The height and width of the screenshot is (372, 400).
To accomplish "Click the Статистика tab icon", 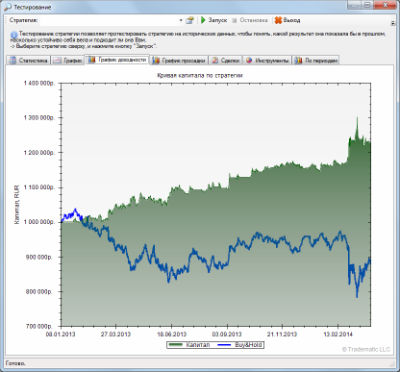I will [13, 60].
